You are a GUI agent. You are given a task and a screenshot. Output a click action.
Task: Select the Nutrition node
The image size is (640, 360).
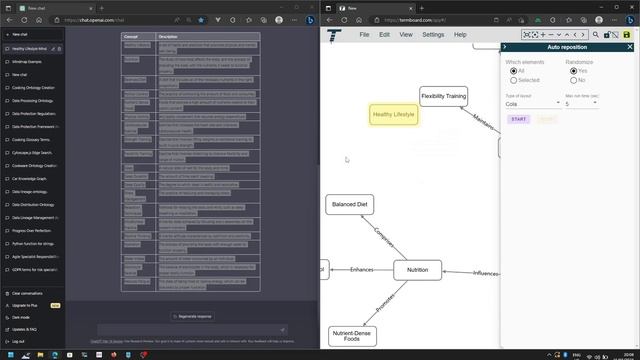click(417, 270)
